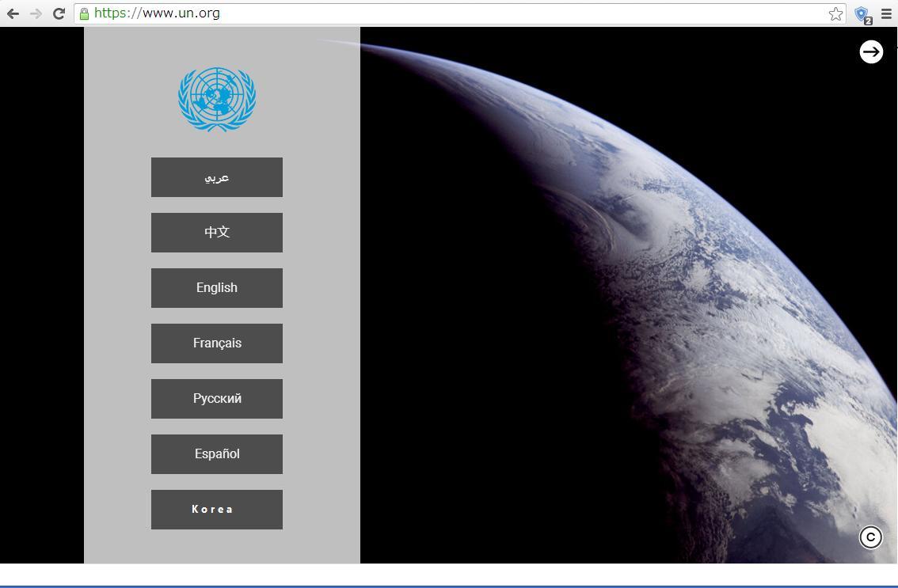Choose the Español language button

click(217, 454)
